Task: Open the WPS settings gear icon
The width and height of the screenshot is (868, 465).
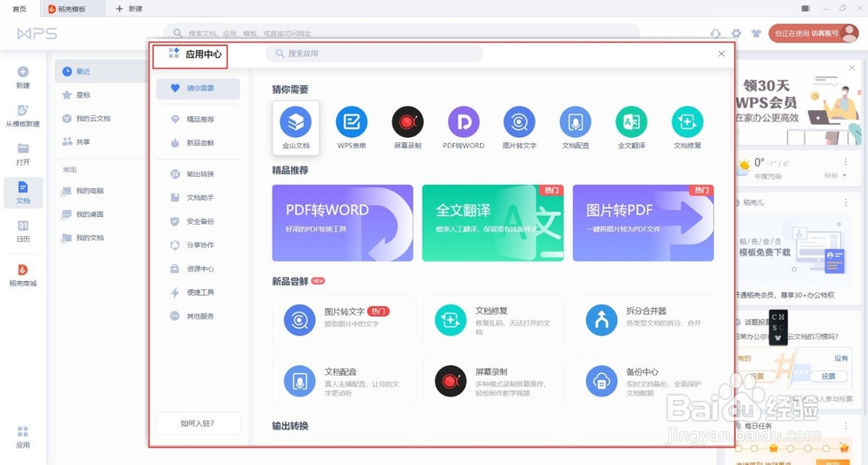Action: click(x=736, y=33)
